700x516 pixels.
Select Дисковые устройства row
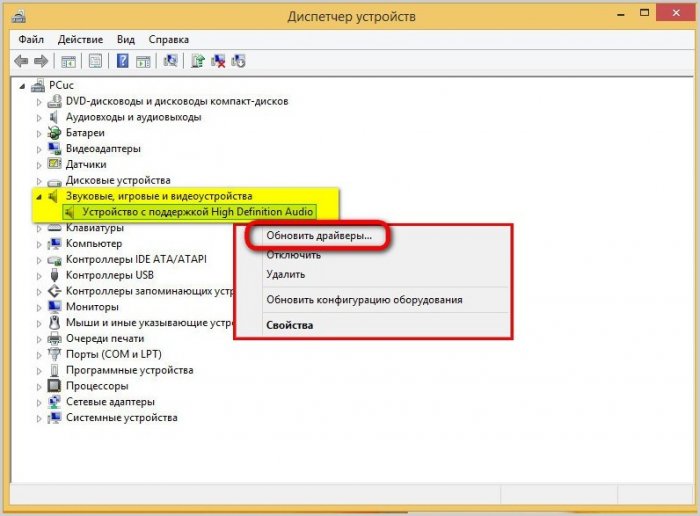[118, 180]
